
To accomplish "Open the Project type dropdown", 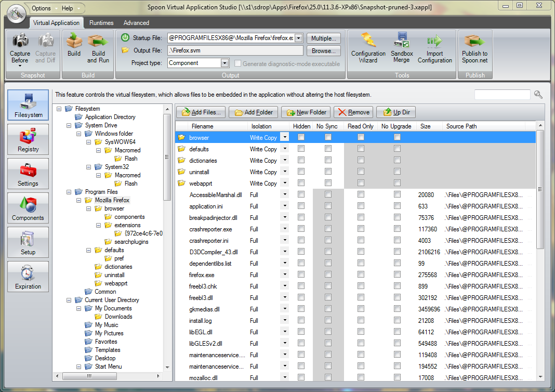I will [x=224, y=63].
